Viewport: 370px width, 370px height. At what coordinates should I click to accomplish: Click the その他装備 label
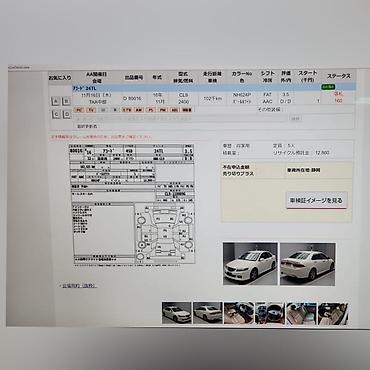269,109
